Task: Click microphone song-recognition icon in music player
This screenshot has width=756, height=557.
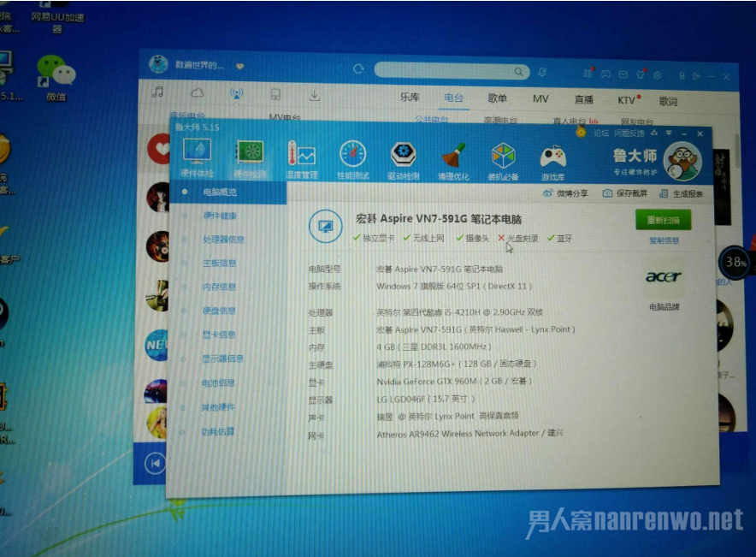Action: click(542, 73)
